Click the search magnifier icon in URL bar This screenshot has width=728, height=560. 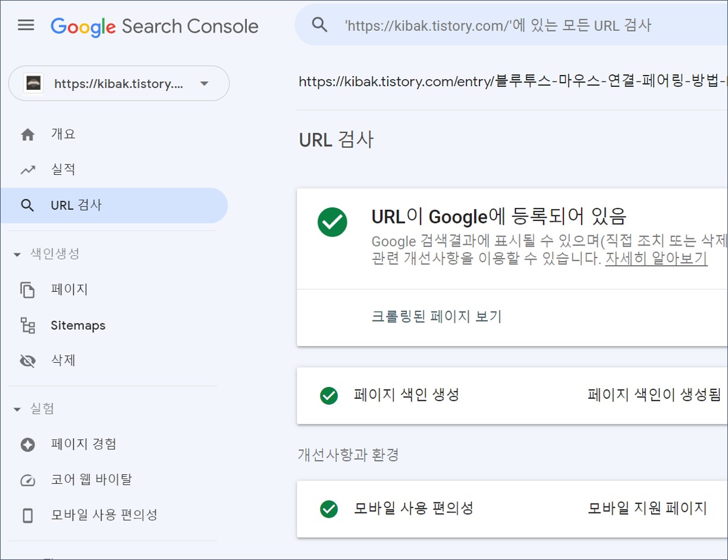tap(320, 25)
